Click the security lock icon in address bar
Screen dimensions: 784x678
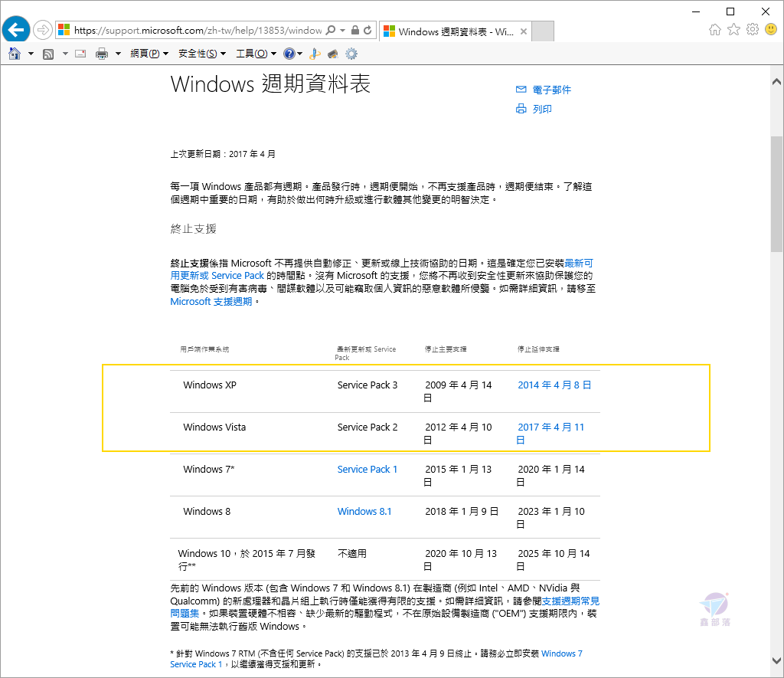(x=355, y=30)
